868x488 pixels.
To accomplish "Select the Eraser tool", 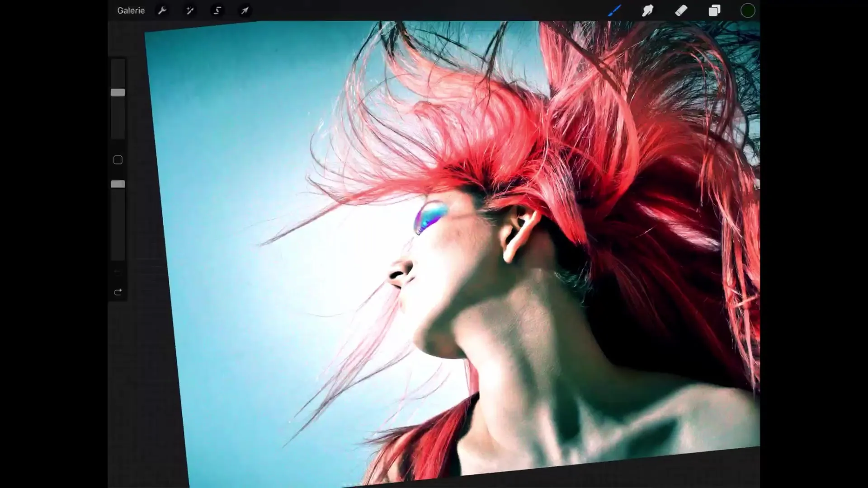I will click(681, 10).
